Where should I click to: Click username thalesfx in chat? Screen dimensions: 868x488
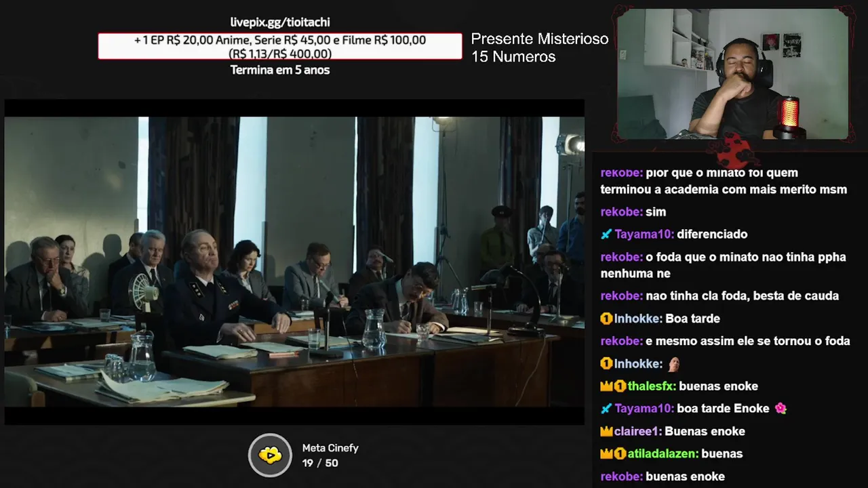pos(652,386)
